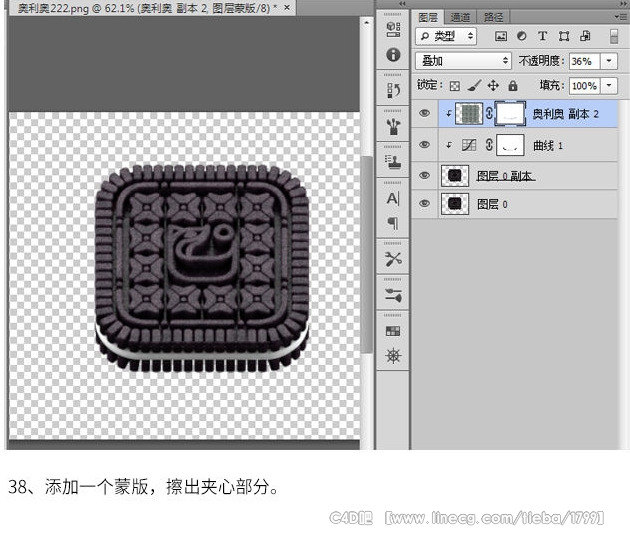Hide the 图层 0 副本 layer

tap(424, 176)
